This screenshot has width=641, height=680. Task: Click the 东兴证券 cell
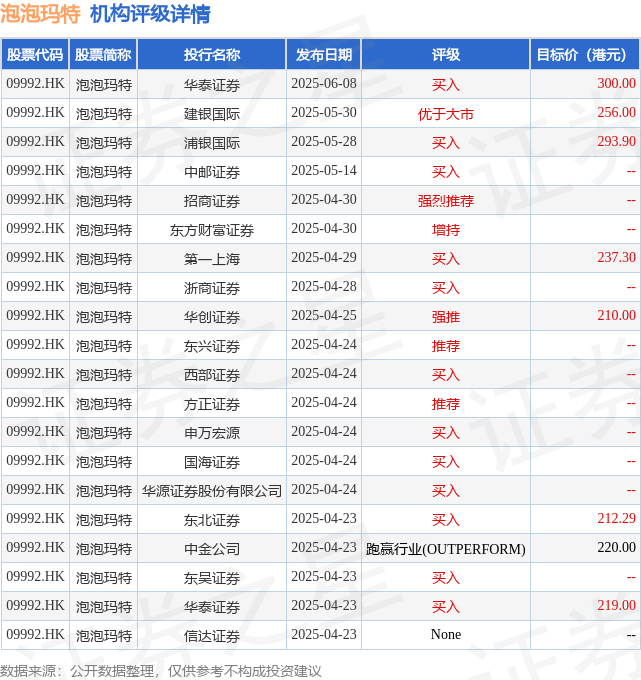212,345
